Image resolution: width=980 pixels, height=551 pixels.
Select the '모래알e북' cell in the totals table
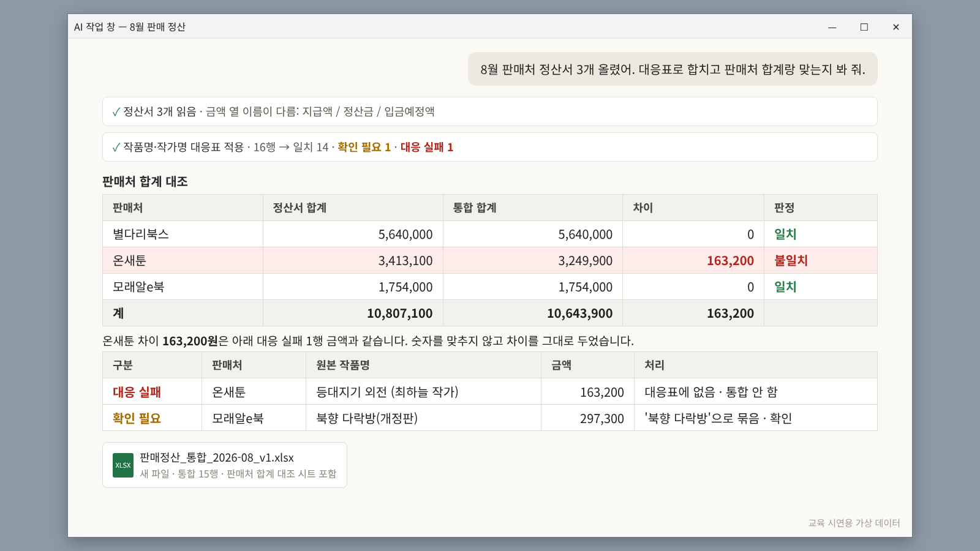tap(183, 287)
